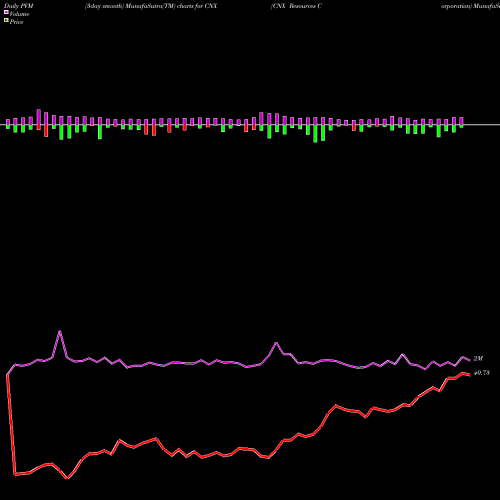Click the 'CNX Resources C' heading text
The width and height of the screenshot is (500, 500).
296,6
